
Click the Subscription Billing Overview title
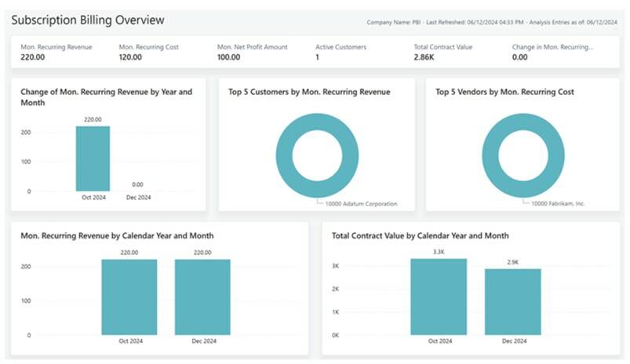[86, 20]
